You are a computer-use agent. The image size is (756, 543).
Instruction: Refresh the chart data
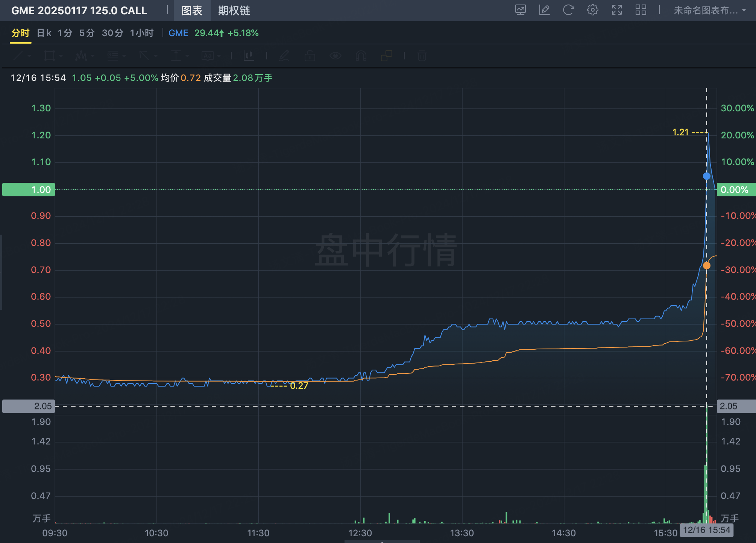(x=568, y=10)
